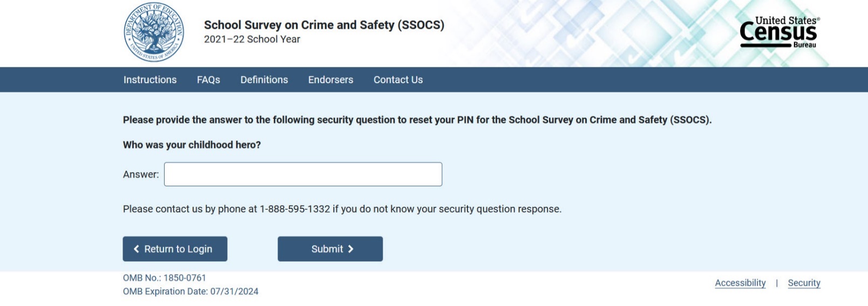Submit the security question answer
The width and height of the screenshot is (868, 306).
click(x=330, y=249)
